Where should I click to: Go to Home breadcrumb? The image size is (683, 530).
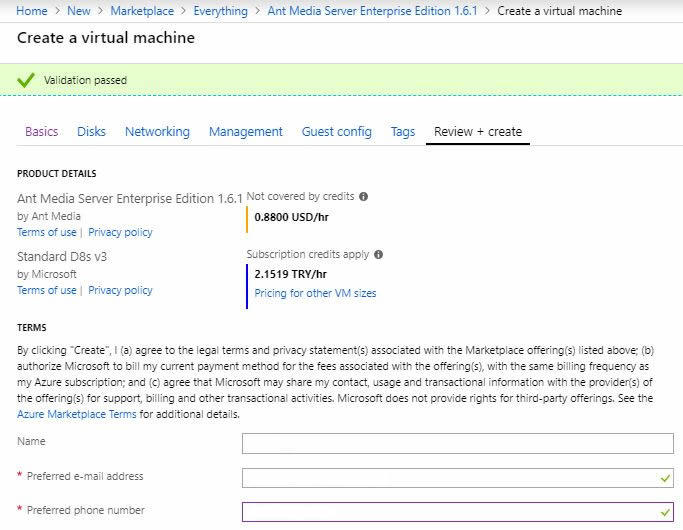[x=32, y=11]
